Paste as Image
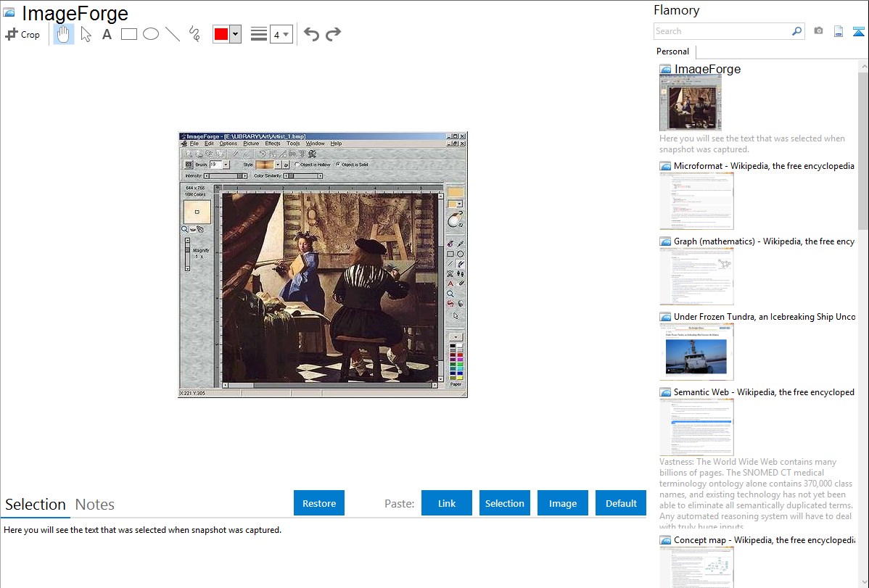This screenshot has width=869, height=588. [x=562, y=503]
